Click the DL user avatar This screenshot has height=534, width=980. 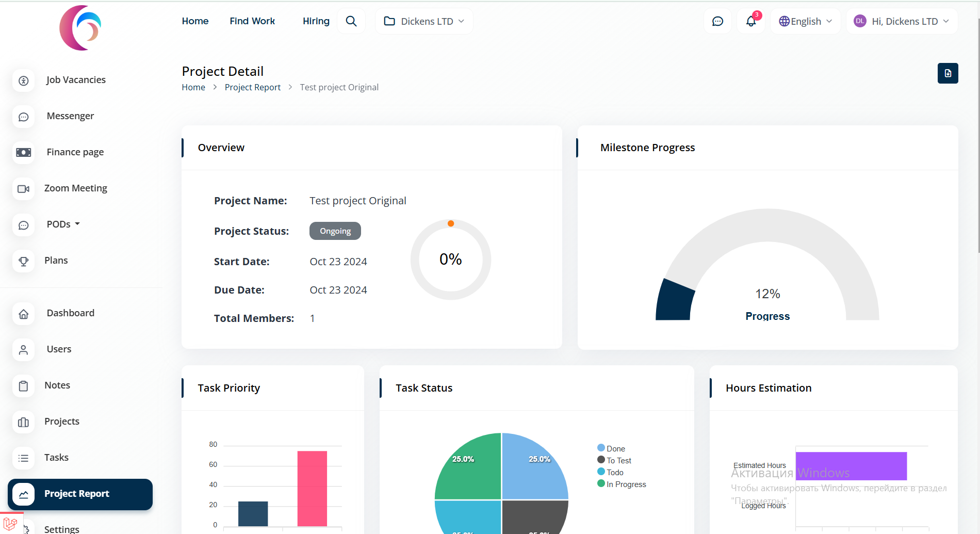pyautogui.click(x=860, y=21)
